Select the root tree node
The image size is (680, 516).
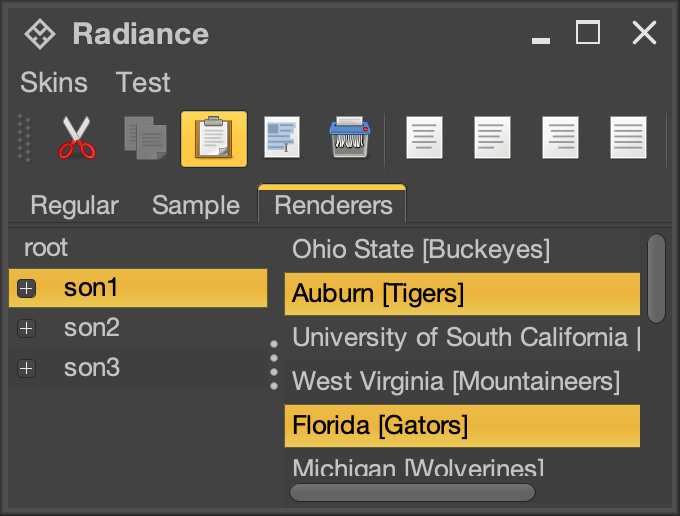(x=46, y=248)
